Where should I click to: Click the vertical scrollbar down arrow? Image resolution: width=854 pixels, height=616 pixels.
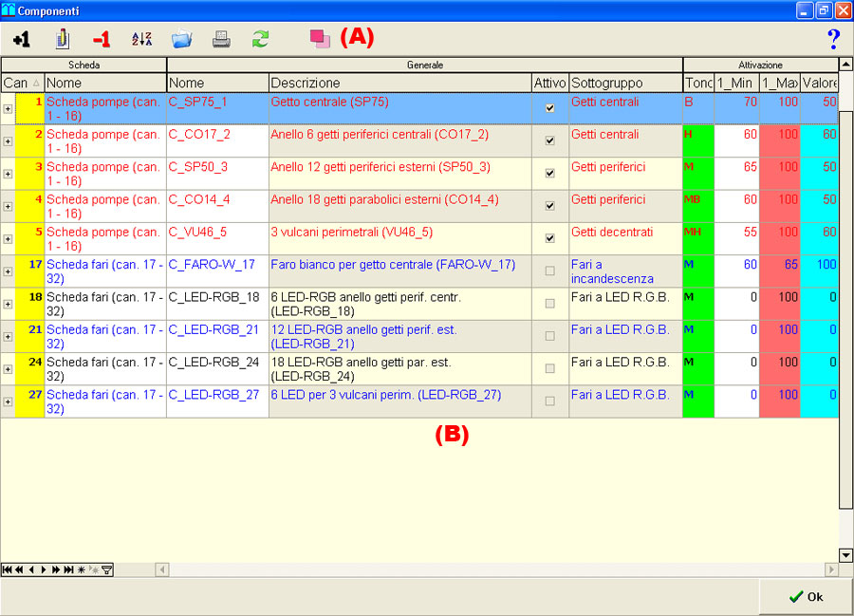[845, 555]
